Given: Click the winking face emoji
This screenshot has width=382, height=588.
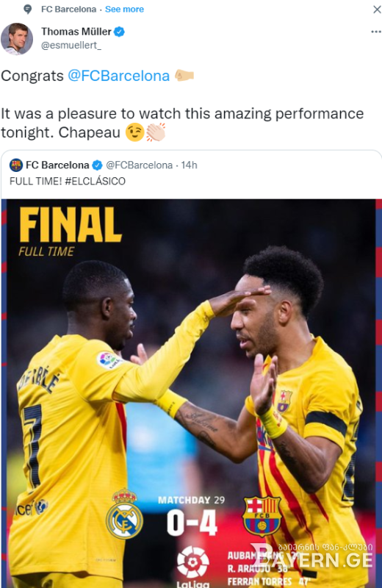Looking at the screenshot, I should point(134,132).
